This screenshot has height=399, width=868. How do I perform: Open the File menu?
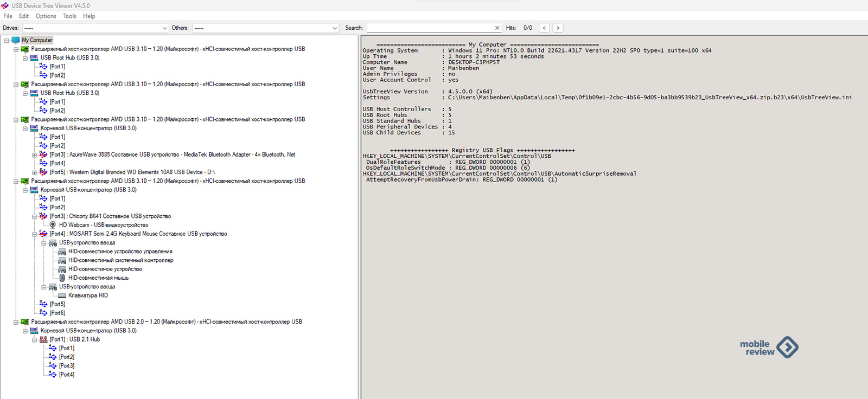tap(8, 16)
